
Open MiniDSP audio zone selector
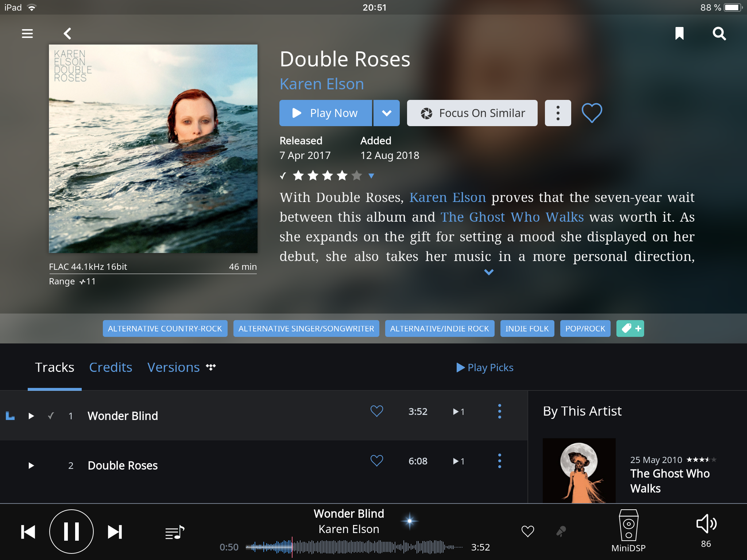coord(628,530)
